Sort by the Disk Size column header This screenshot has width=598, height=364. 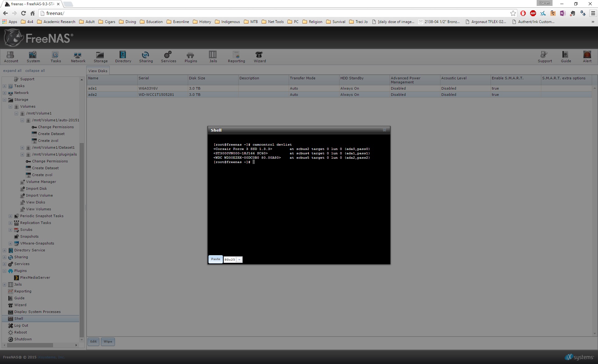(x=213, y=80)
